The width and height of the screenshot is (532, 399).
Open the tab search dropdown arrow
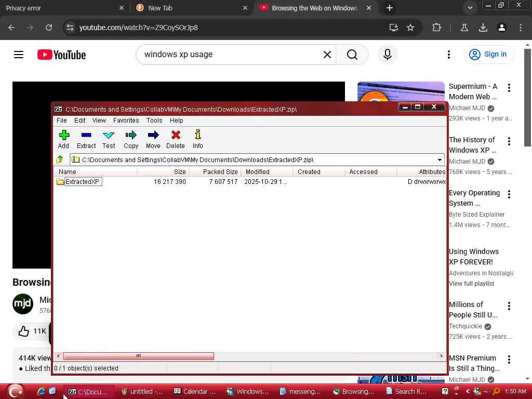coord(470,8)
